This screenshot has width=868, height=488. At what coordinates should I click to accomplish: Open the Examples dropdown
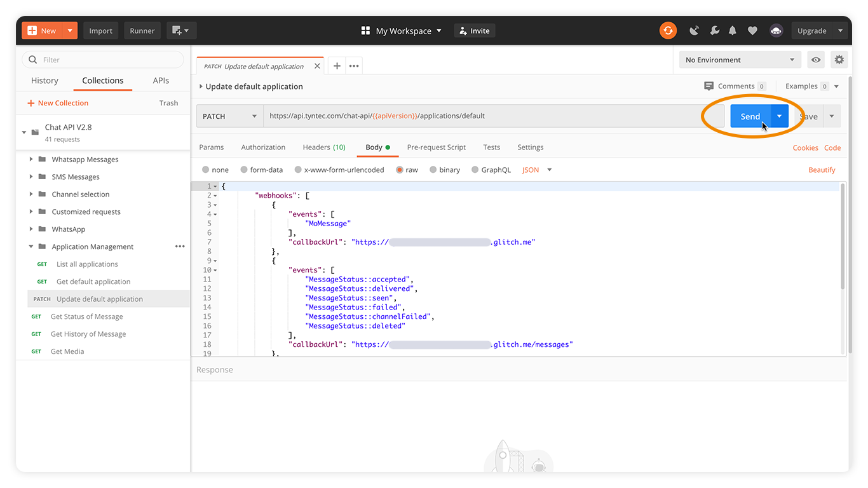click(811, 86)
